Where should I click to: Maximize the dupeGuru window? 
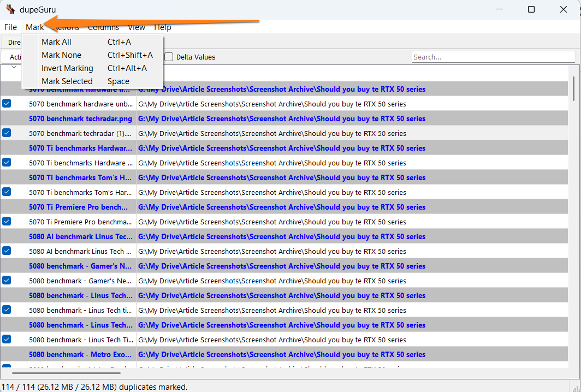click(531, 9)
